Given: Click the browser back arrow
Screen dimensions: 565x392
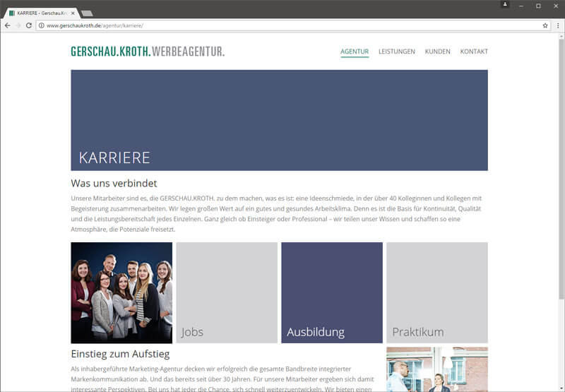Looking at the screenshot, I should [8, 25].
